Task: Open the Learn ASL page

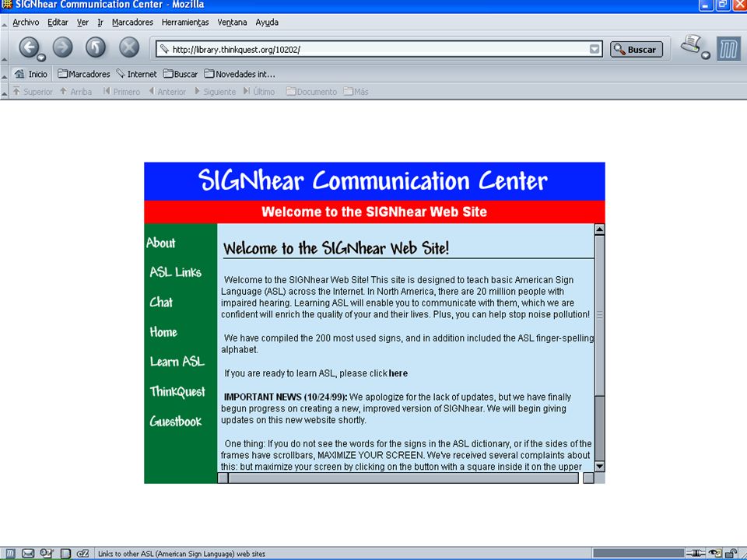Action: [x=177, y=362]
